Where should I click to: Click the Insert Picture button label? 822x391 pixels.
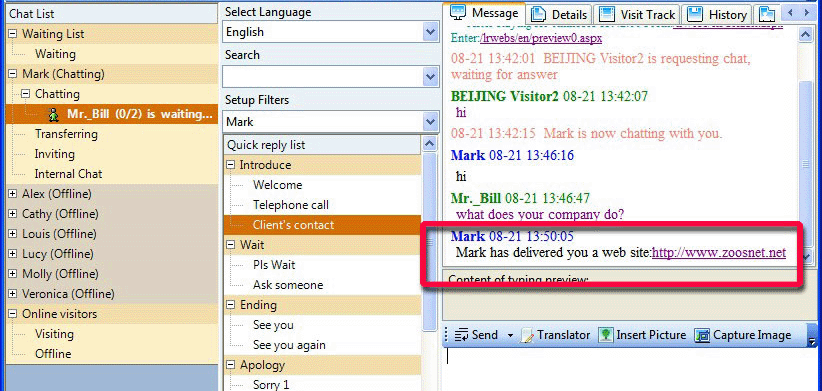click(x=651, y=335)
